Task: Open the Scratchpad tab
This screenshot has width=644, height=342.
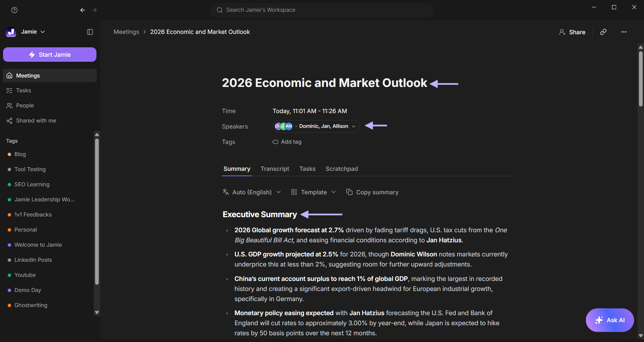Action: point(342,169)
